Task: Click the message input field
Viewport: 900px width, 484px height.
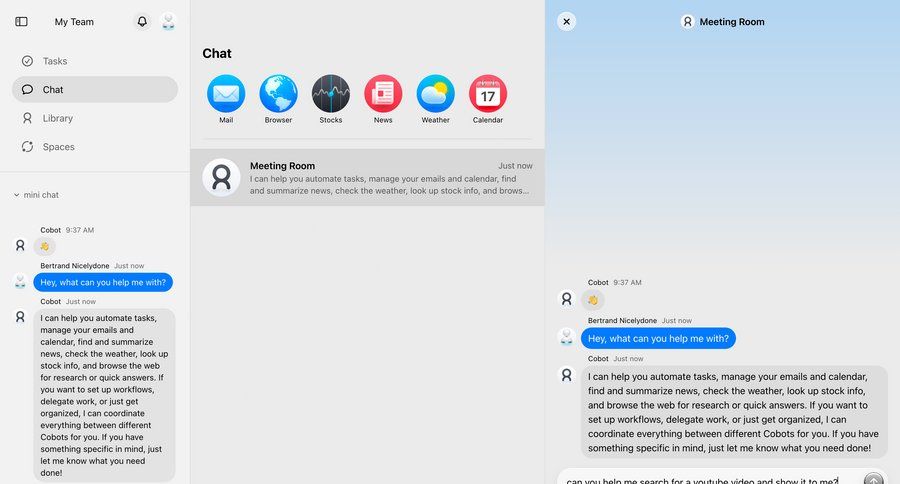Action: 709,480
